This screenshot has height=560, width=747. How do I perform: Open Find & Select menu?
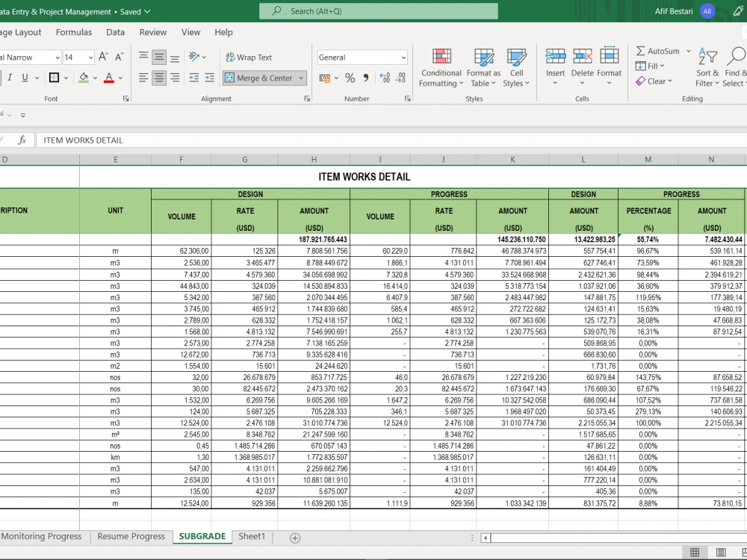(x=735, y=68)
